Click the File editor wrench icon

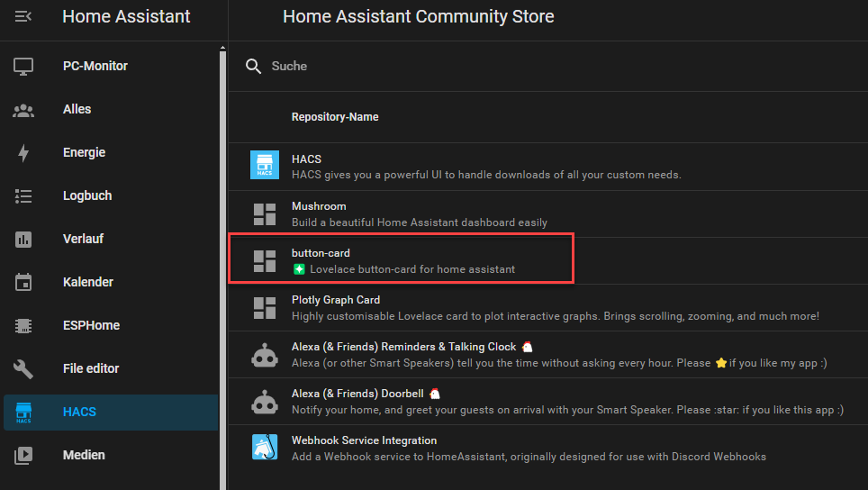[x=23, y=368]
